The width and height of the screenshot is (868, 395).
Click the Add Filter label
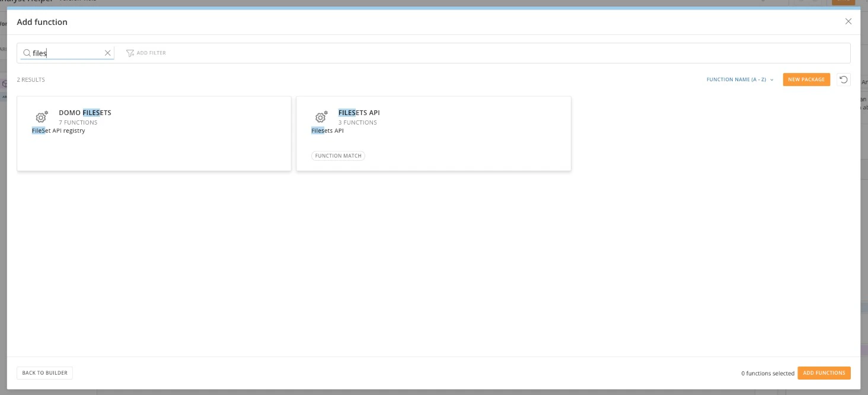(151, 53)
